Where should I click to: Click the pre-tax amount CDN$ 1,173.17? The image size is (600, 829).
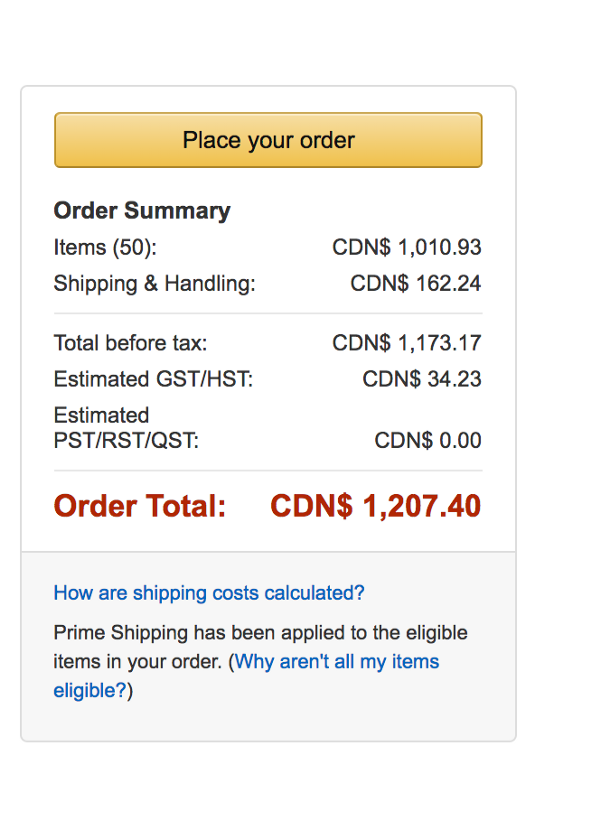407,343
